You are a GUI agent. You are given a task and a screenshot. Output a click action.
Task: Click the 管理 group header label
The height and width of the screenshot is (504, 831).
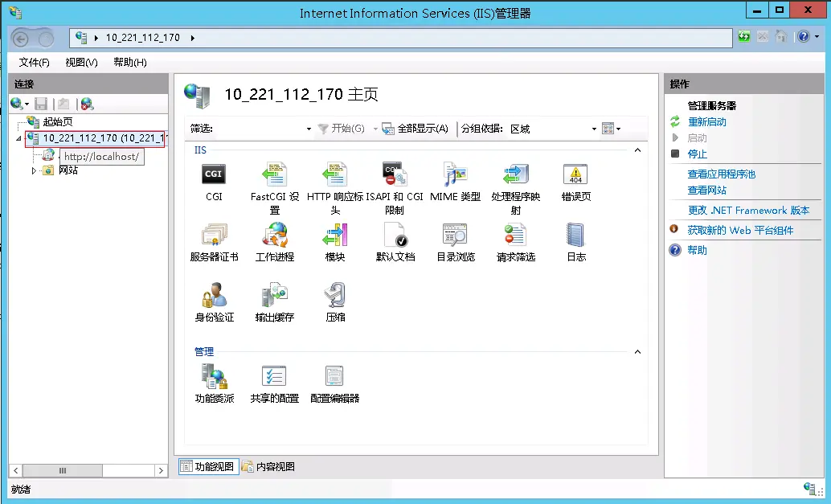click(204, 352)
